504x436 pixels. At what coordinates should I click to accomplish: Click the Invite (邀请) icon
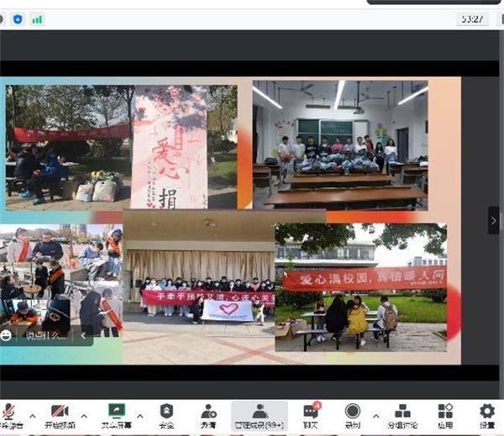pyautogui.click(x=207, y=412)
